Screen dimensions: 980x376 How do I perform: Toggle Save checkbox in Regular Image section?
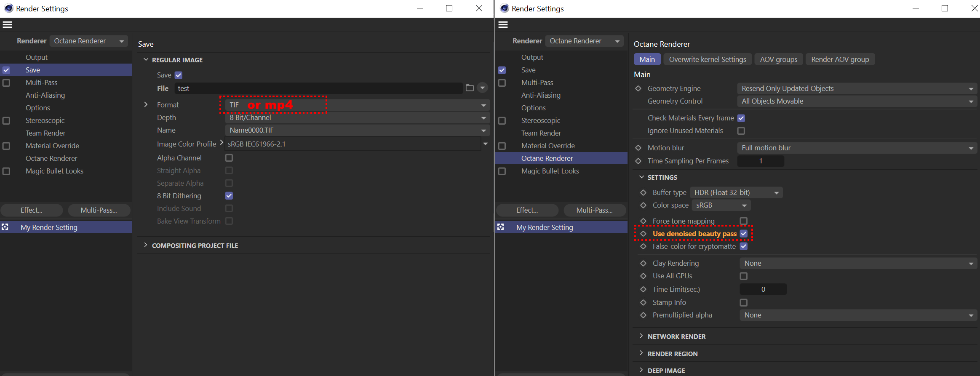tap(179, 75)
